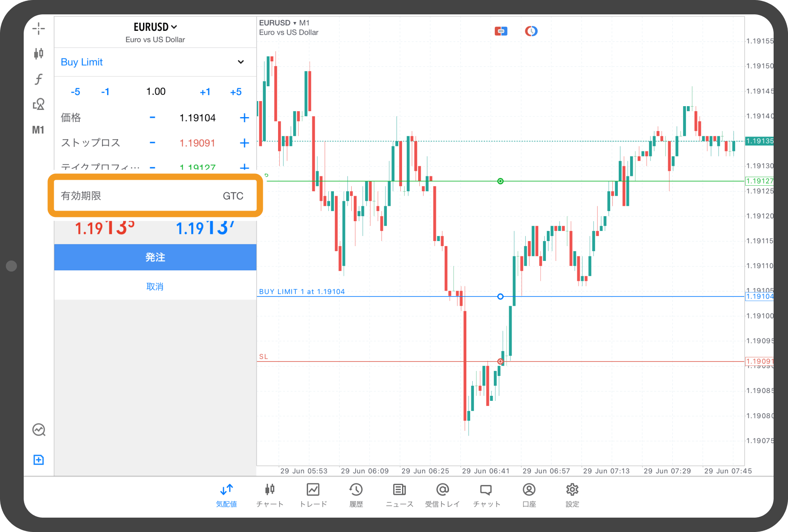788x532 pixels.
Task: Open the chart EURUSD M1 symbol selector
Action: 284,23
